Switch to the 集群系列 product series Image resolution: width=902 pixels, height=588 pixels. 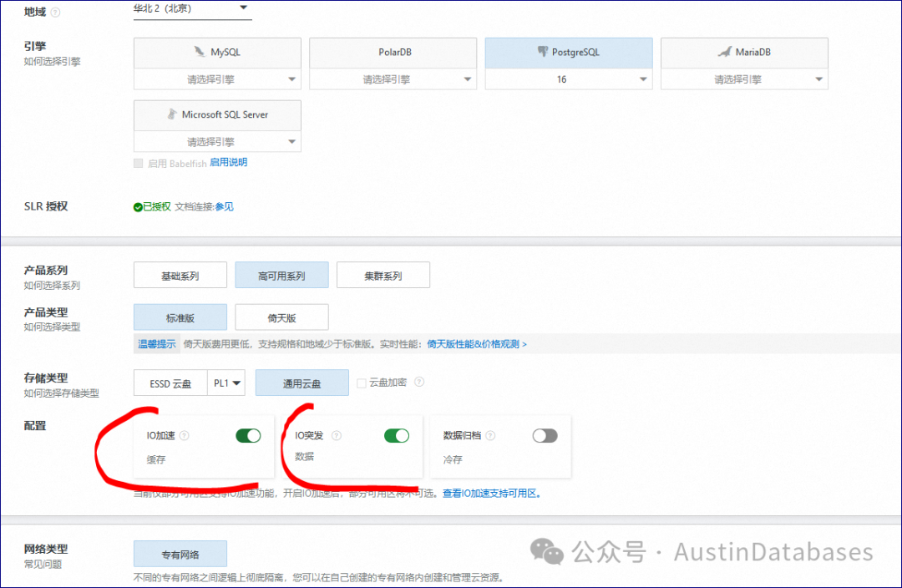383,275
